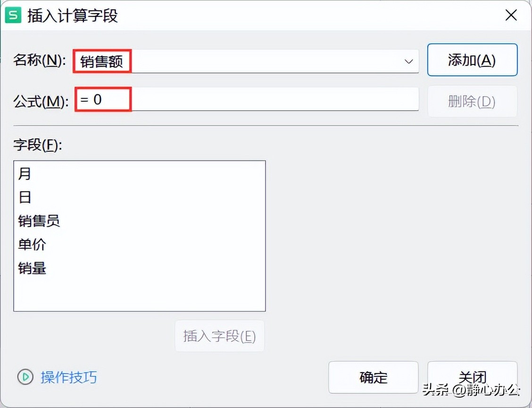Click the green WPS spreadsheet logo icon

click(13, 15)
